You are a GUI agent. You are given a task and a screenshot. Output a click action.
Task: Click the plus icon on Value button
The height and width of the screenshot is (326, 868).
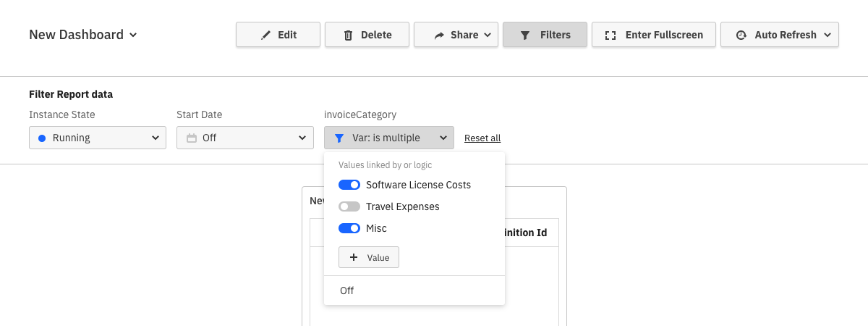coord(354,257)
